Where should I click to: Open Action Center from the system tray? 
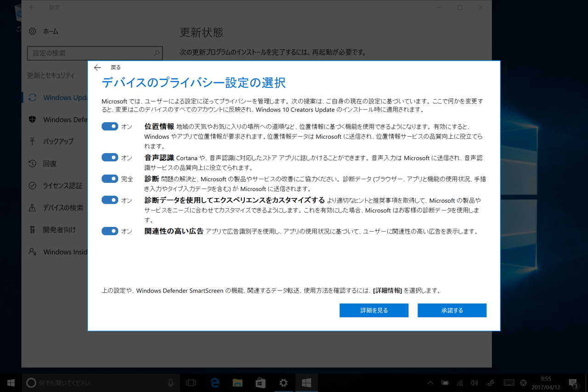click(572, 382)
